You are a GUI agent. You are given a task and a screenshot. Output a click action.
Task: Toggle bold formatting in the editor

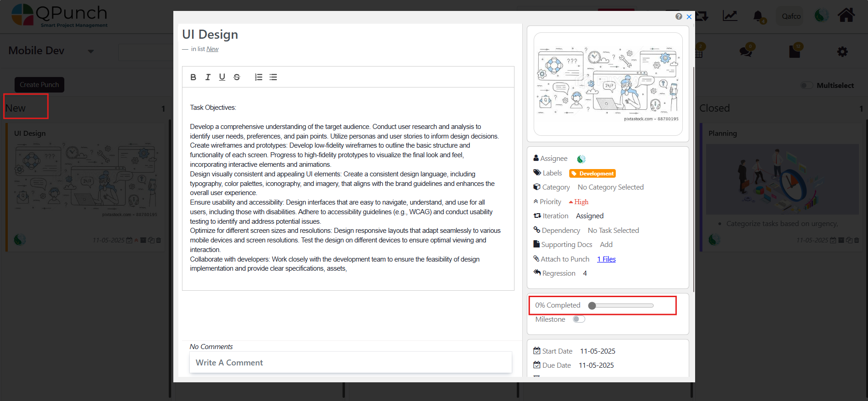(x=193, y=77)
